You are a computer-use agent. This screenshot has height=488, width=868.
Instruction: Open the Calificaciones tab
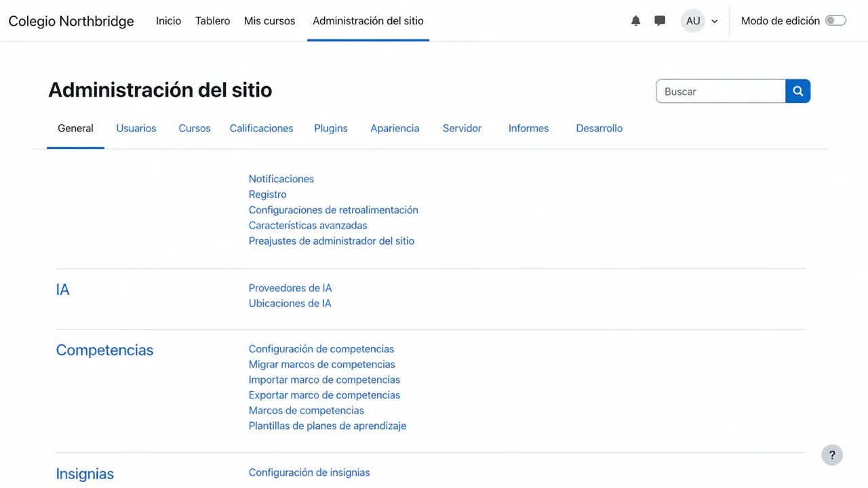pyautogui.click(x=262, y=128)
